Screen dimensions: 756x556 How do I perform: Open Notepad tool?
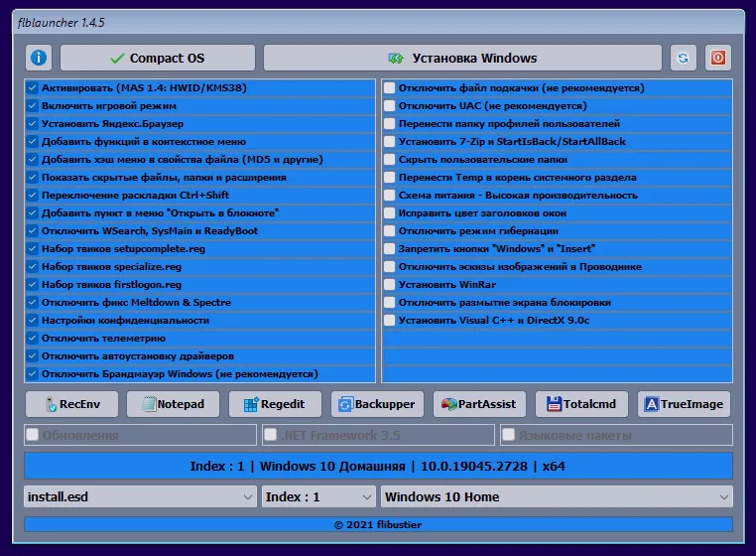173,404
